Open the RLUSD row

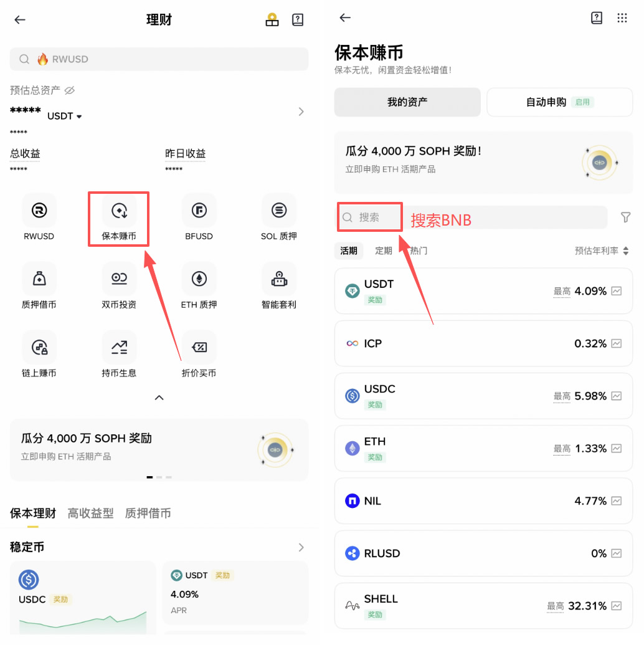483,553
